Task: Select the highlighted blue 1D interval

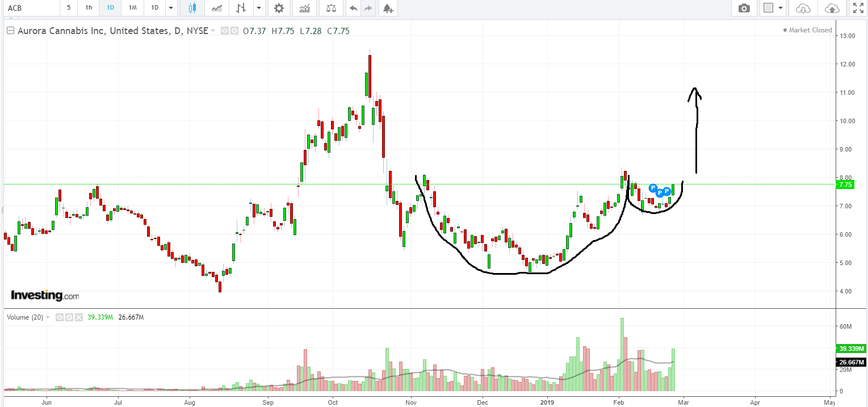Action: (110, 8)
